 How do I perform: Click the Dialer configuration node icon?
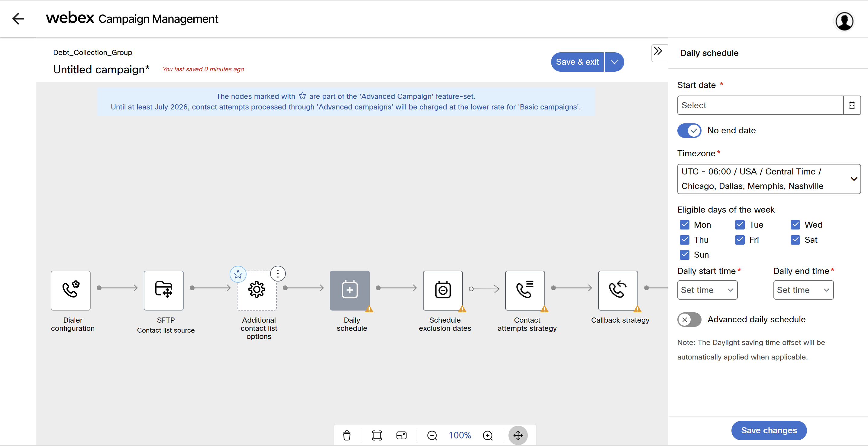point(70,290)
